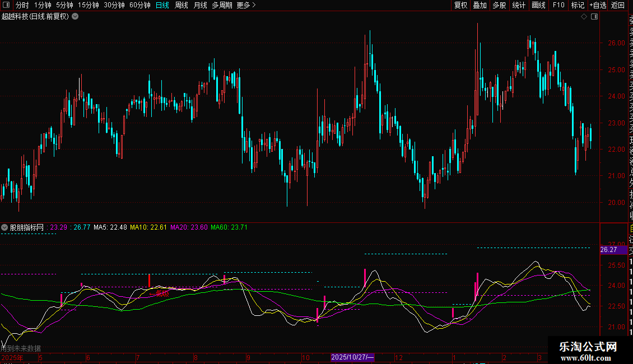
Task: Activate the 画线 drawing tool
Action: 538,5
